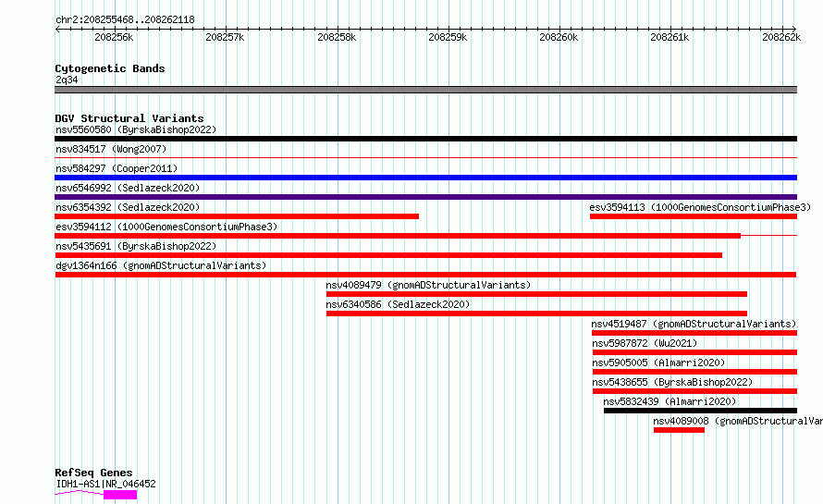The height and width of the screenshot is (504, 823).
Task: Select the purple nsv6546992 variant bar
Action: (x=425, y=197)
